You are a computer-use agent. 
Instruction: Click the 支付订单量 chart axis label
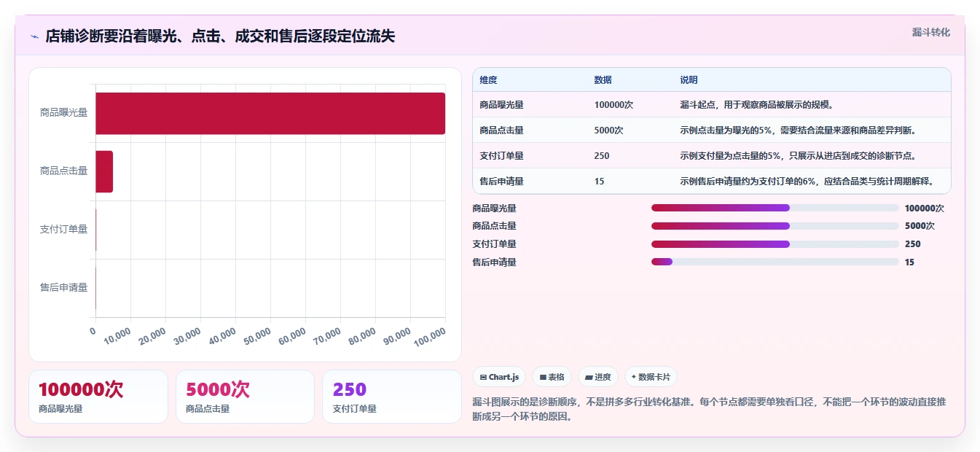click(63, 230)
